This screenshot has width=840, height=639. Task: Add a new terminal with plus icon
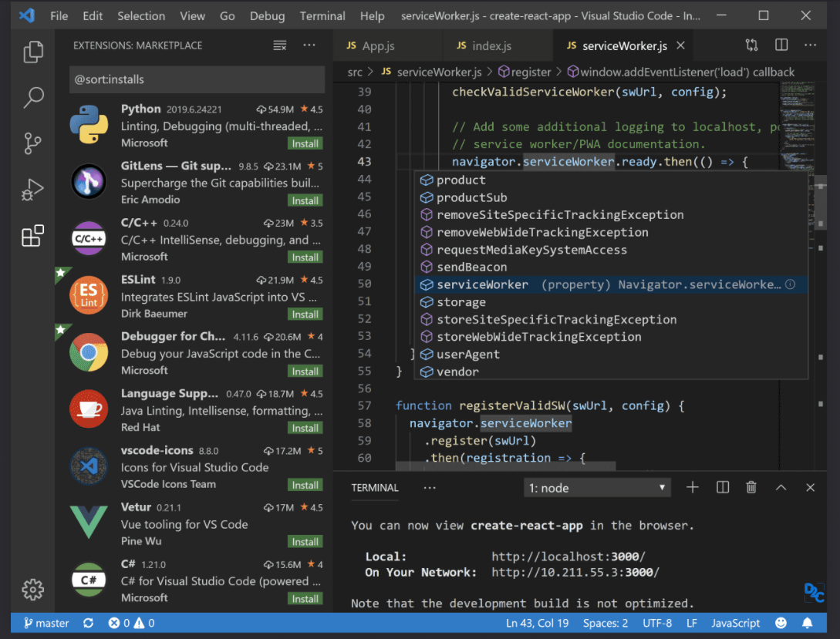tap(693, 487)
